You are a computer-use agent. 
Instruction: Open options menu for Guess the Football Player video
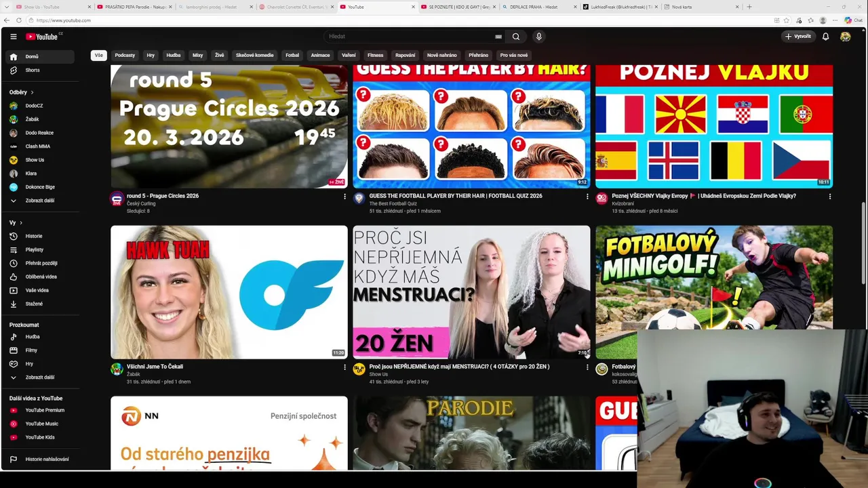pyautogui.click(x=587, y=197)
